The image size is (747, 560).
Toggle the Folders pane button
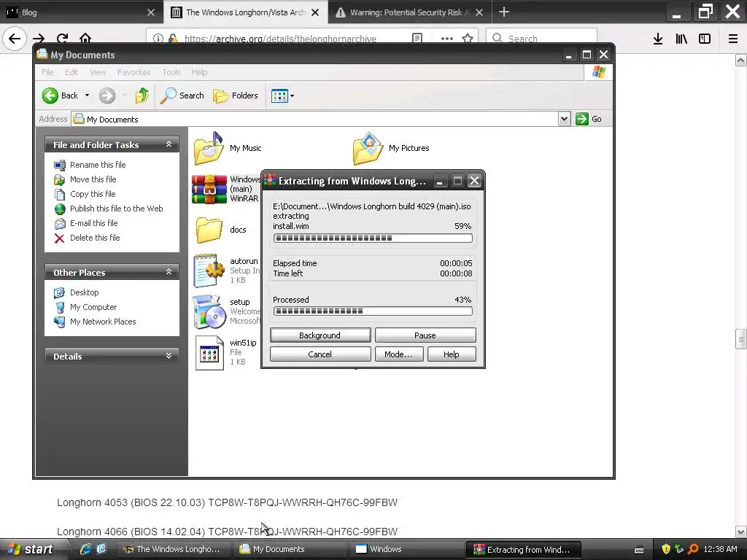[236, 96]
